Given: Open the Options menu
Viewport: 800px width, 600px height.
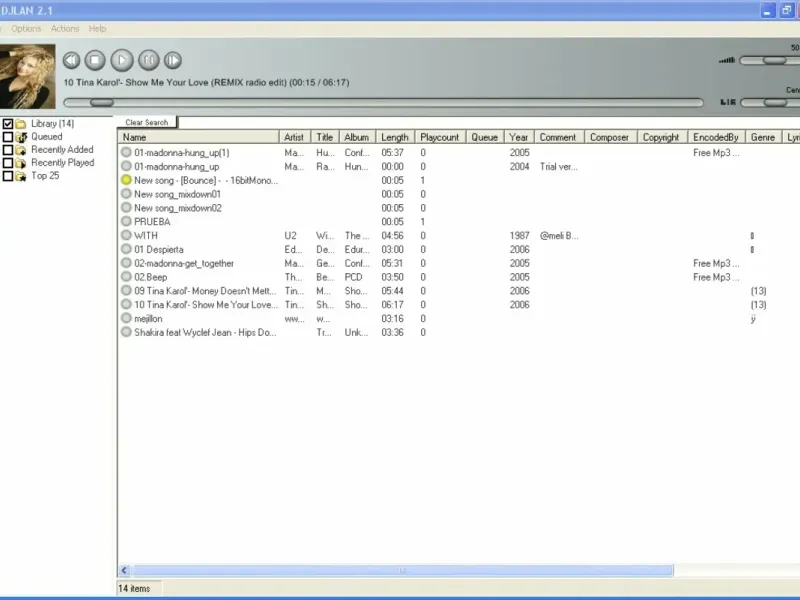Looking at the screenshot, I should [x=26, y=29].
